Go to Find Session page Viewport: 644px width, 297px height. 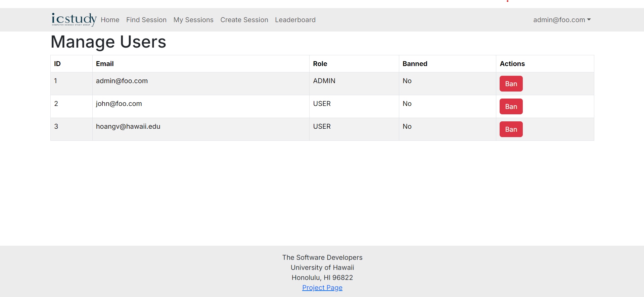[x=146, y=20]
